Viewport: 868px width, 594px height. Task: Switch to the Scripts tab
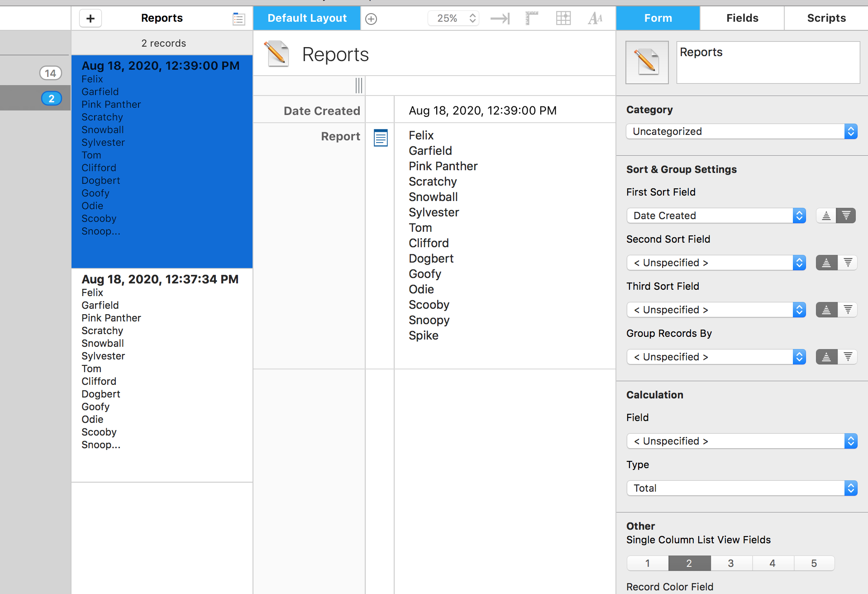click(826, 18)
